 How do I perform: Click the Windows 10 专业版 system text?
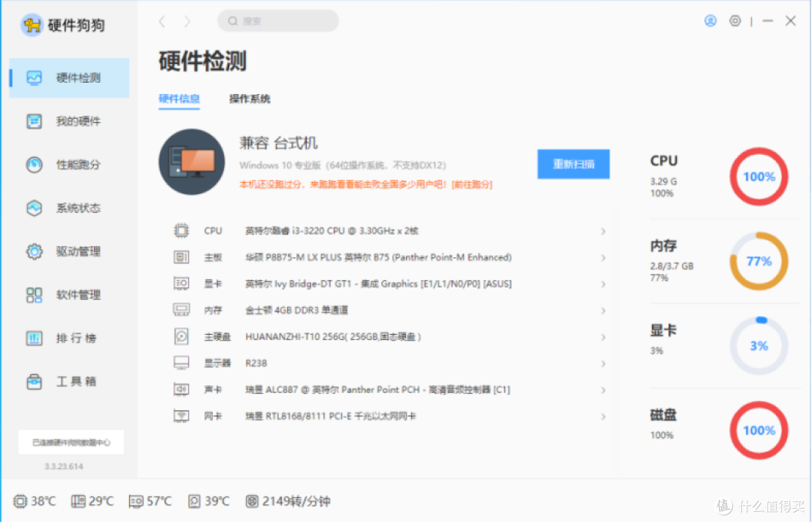click(342, 166)
